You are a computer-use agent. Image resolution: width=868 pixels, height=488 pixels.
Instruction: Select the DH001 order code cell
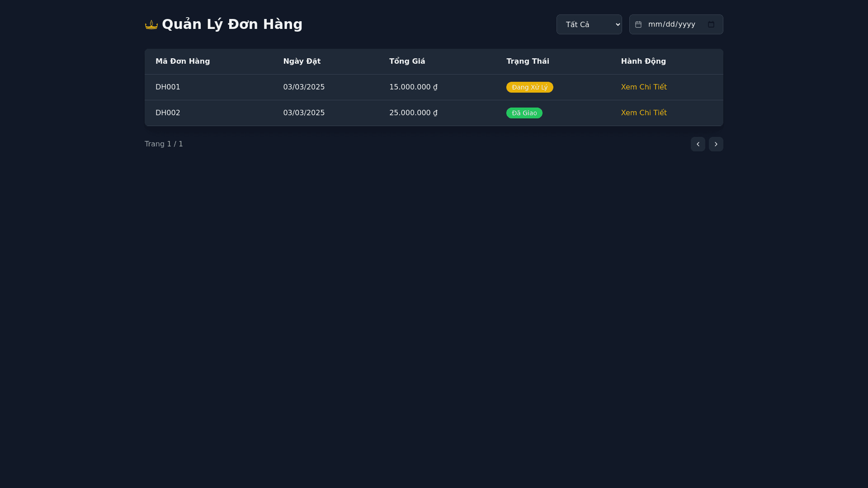tap(168, 87)
